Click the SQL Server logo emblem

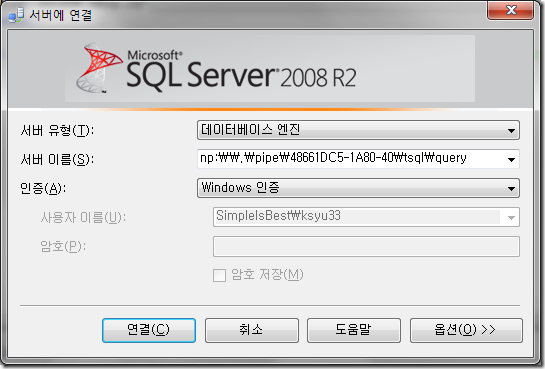99,68
